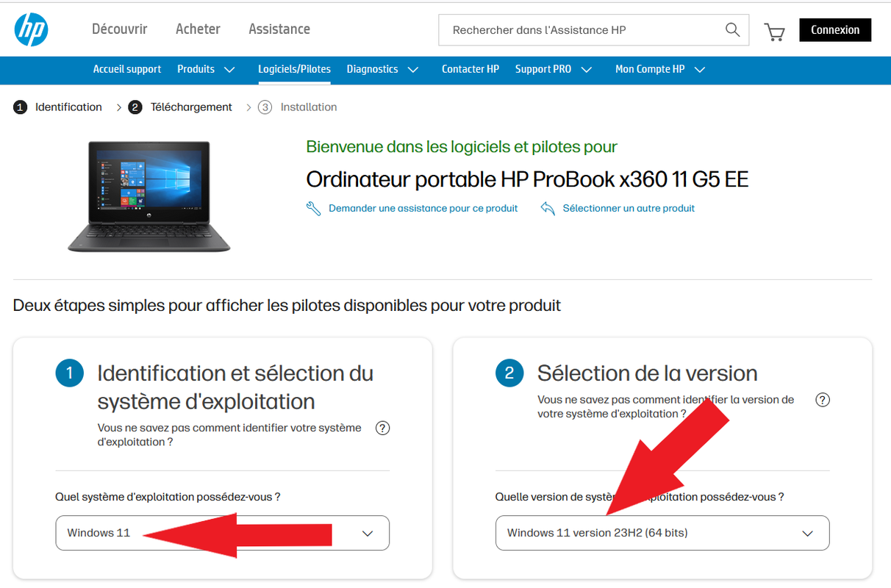Click text Vous ne savez pas comment identifier votre système
This screenshot has height=588, width=891.
[229, 434]
